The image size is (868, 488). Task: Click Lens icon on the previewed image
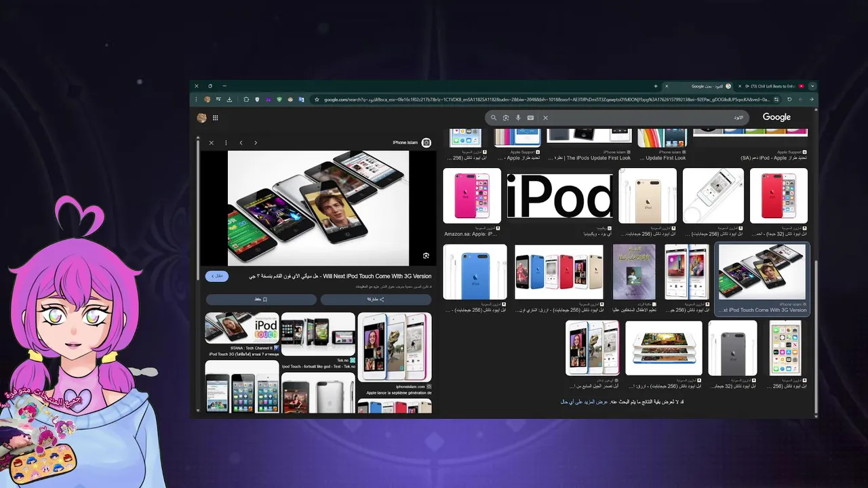[426, 256]
